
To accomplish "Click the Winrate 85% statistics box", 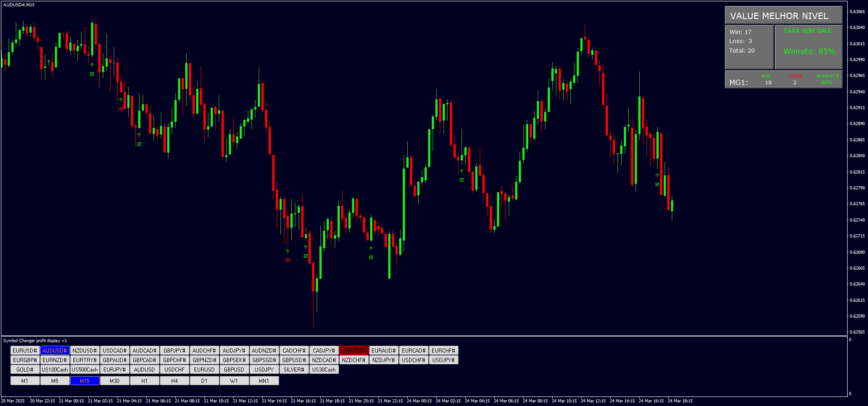I will pyautogui.click(x=809, y=47).
